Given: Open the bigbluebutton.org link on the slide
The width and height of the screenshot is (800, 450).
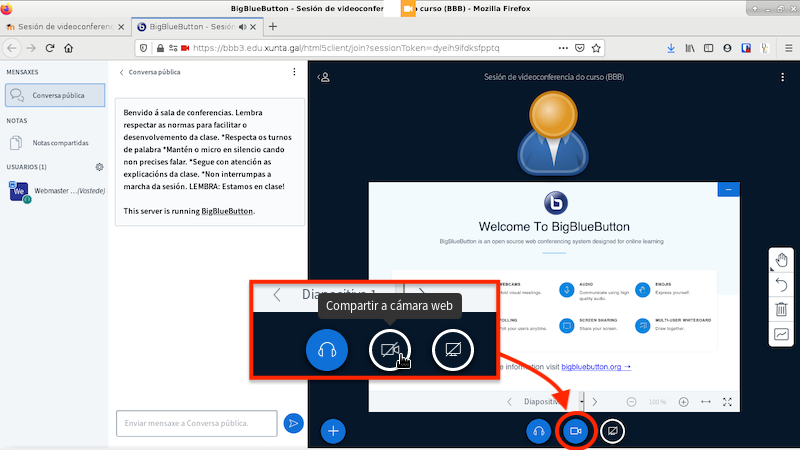Looking at the screenshot, I should click(x=595, y=367).
